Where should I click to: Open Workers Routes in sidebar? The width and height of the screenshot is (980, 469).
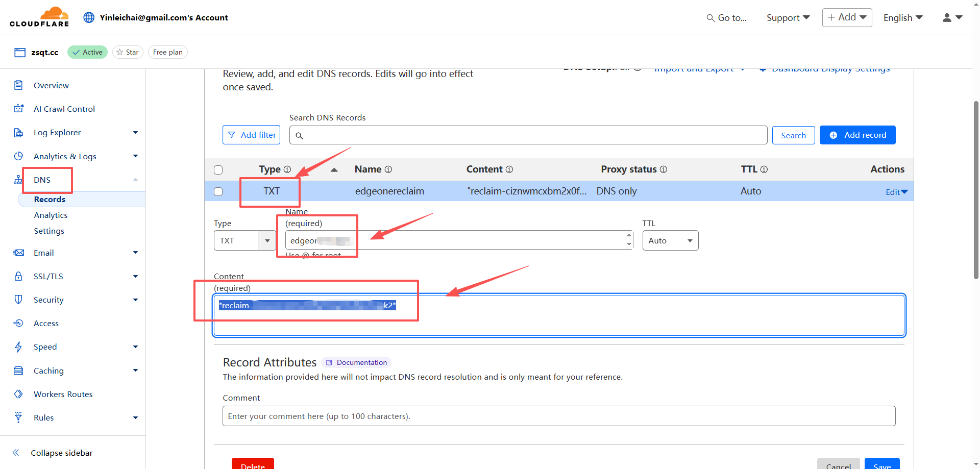(x=63, y=394)
